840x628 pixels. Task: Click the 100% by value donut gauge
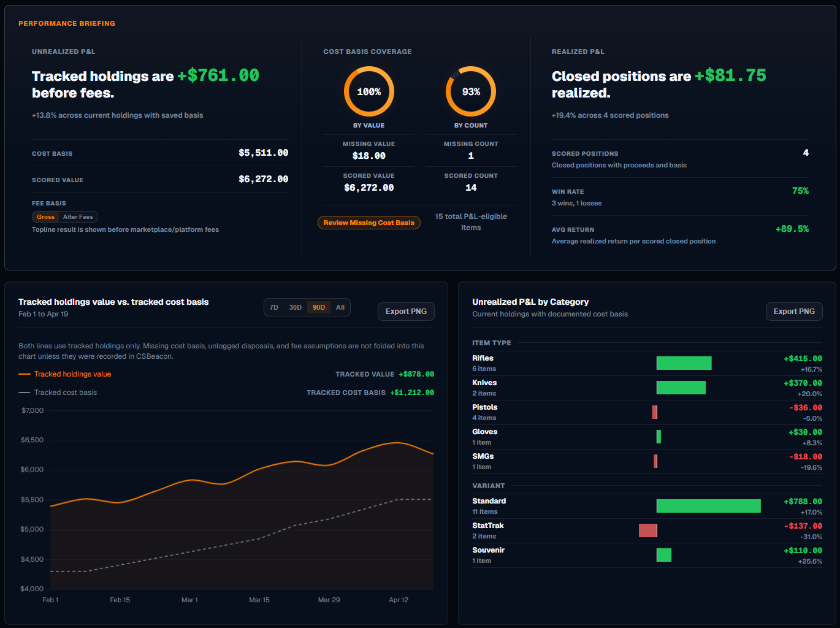tap(369, 91)
